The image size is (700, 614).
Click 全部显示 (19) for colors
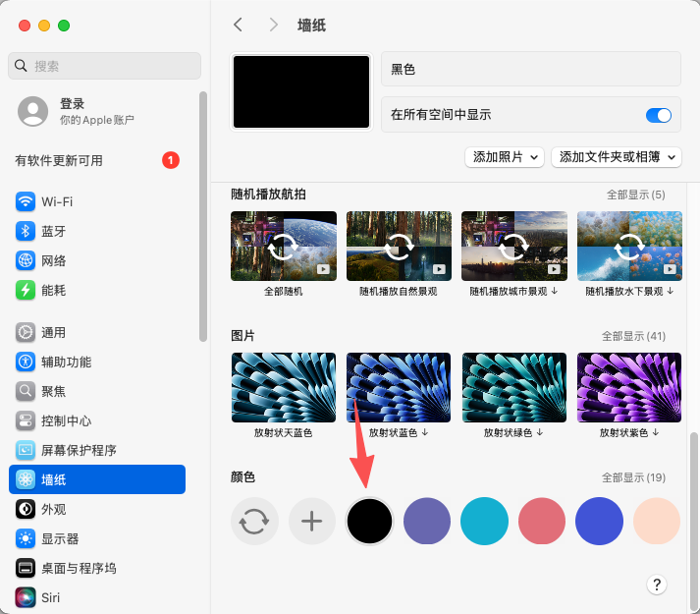coord(633,477)
